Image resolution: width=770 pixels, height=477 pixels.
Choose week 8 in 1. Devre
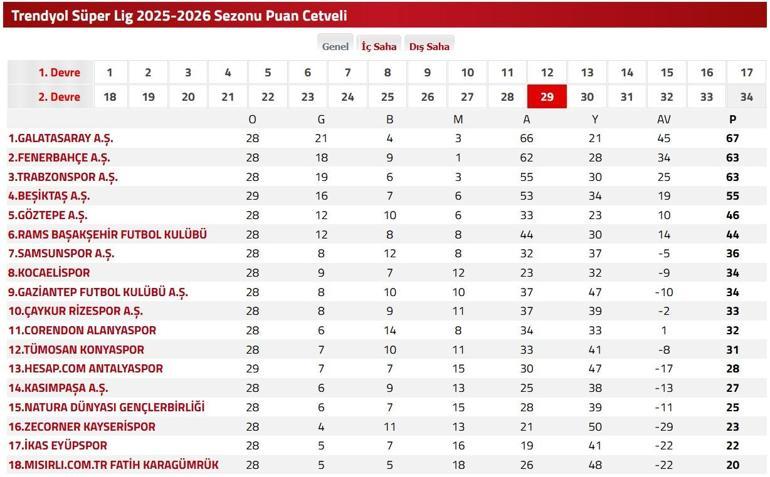[387, 72]
